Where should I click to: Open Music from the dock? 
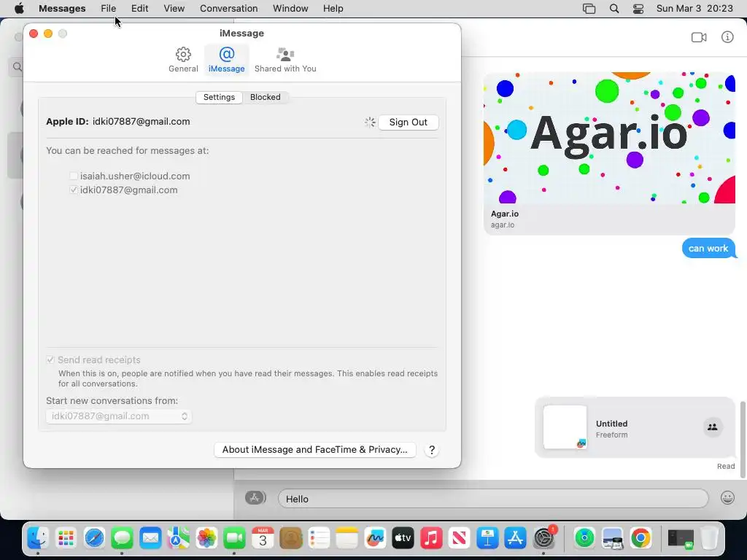click(431, 538)
